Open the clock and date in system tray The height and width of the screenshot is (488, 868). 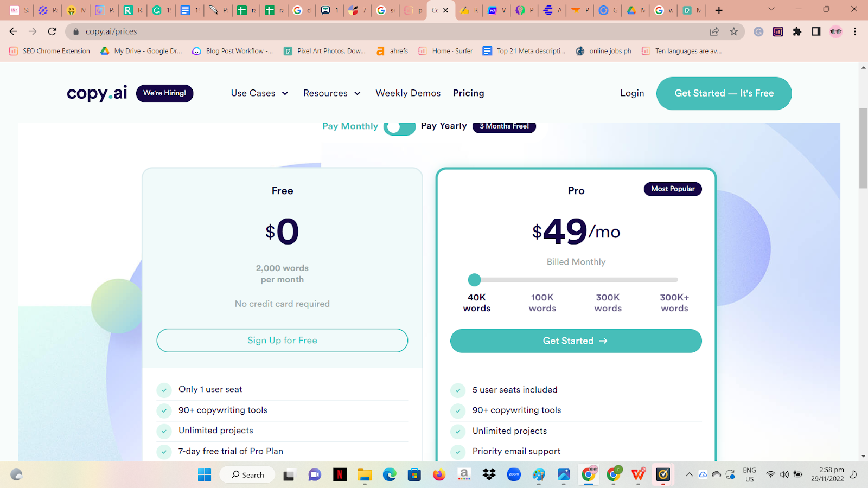(827, 474)
